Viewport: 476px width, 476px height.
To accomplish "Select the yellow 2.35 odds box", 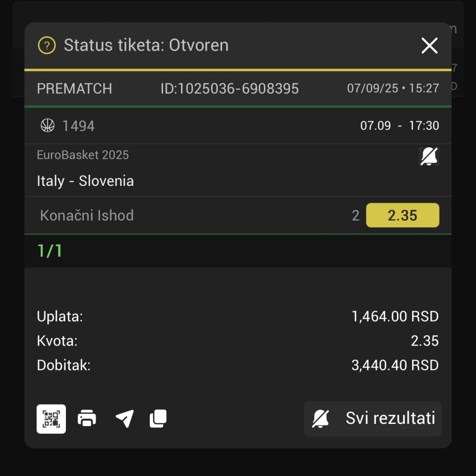I will coord(403,215).
